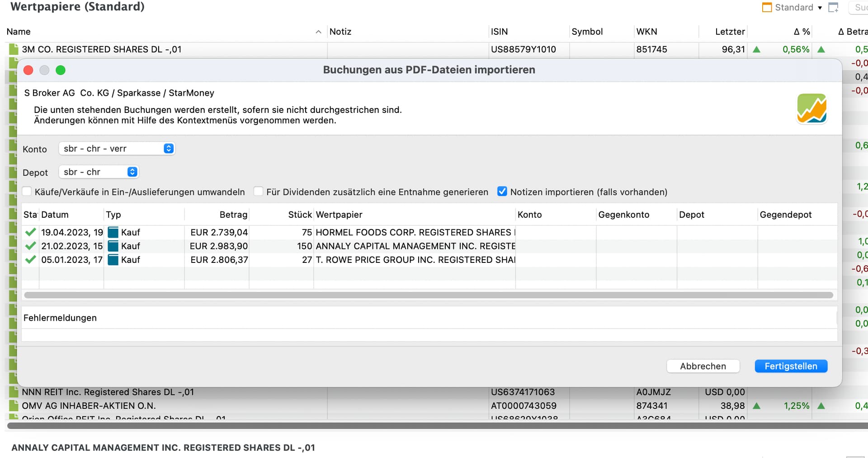Select T. ROWE PRICE GROUP booking row
The height and width of the screenshot is (458, 868).
pos(429,260)
